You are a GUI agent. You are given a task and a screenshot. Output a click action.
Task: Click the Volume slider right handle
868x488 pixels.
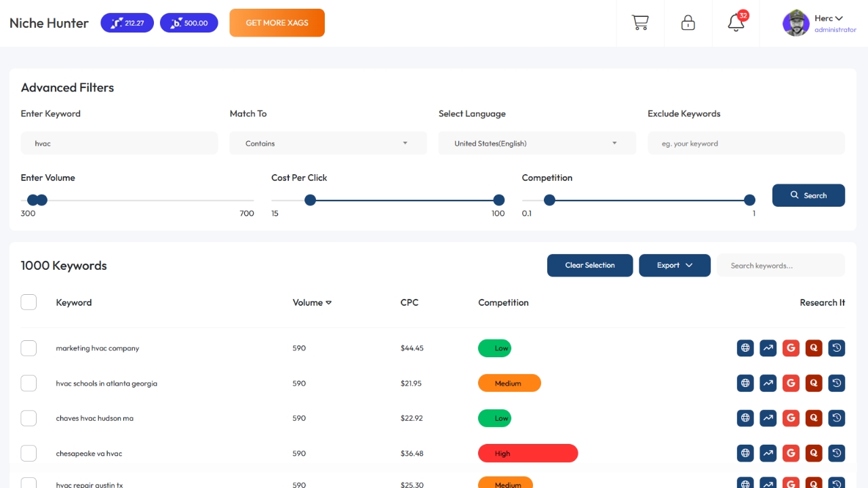42,200
